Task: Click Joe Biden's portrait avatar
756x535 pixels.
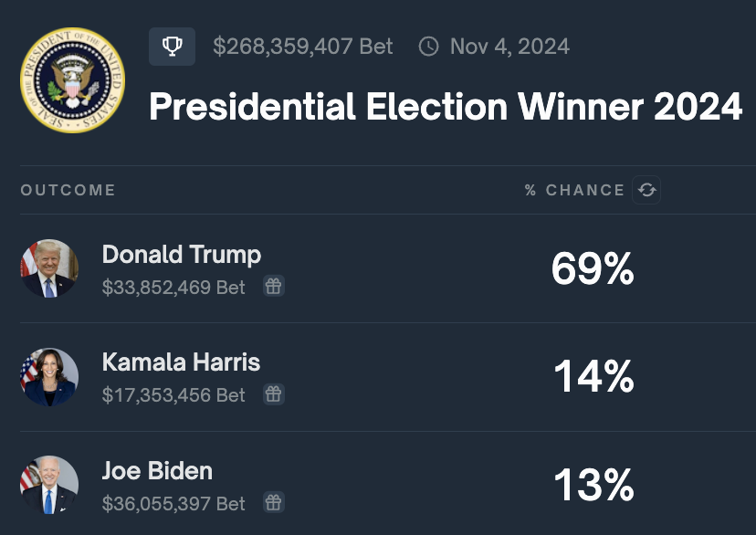Action: [x=49, y=485]
